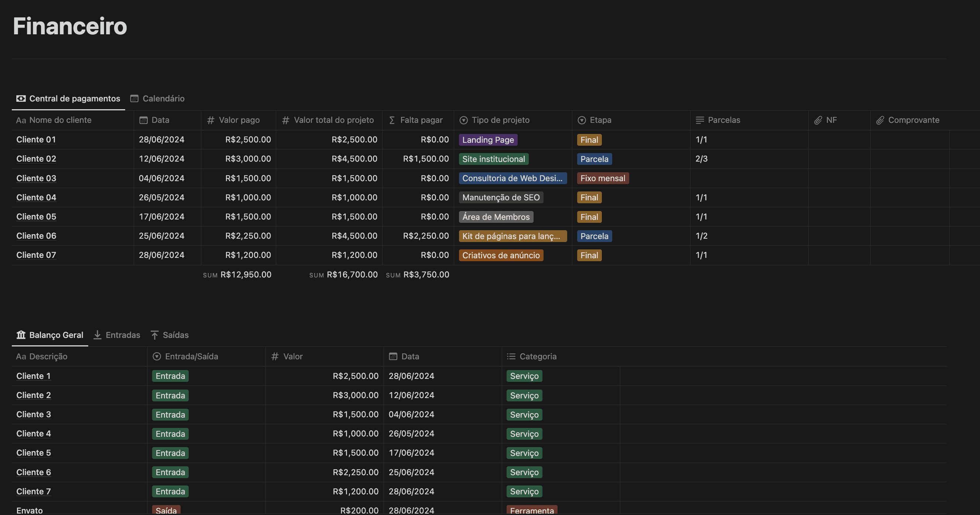Screen dimensions: 980x515
Task: Open the Entrada/Saída column header options
Action: click(191, 356)
